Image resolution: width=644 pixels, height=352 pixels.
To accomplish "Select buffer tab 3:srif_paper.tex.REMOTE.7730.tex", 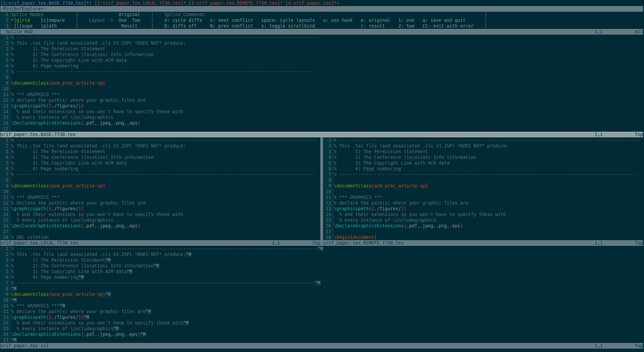I will point(236,3).
